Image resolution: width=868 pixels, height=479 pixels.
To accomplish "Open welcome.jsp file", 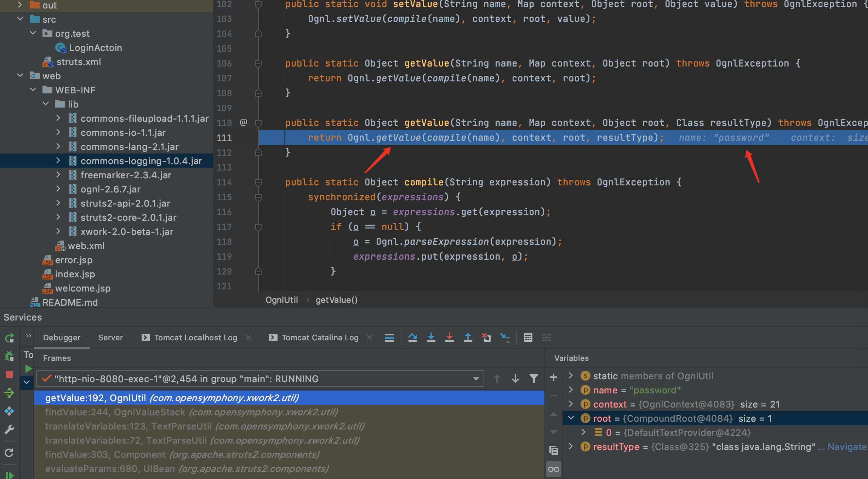I will pos(83,288).
